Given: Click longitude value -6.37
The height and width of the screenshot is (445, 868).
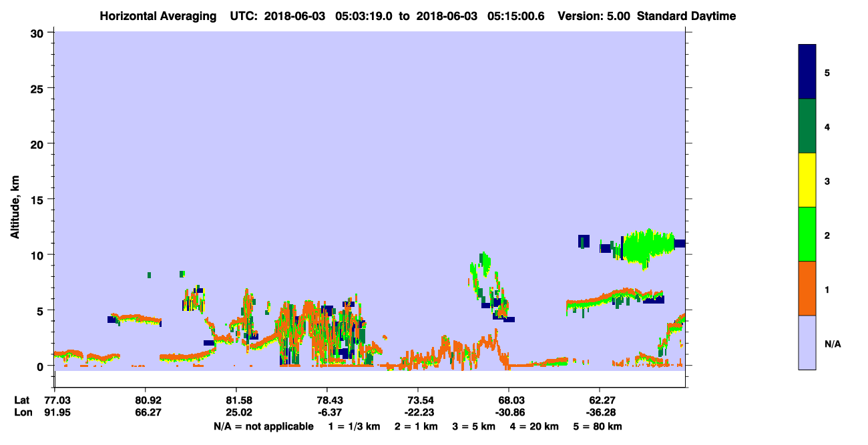Looking at the screenshot, I should point(330,412).
